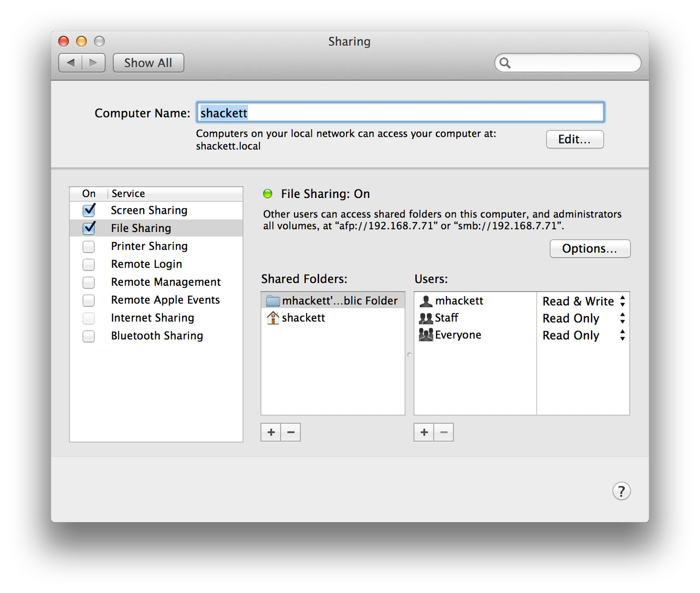This screenshot has height=593, width=700.
Task: Select the Bluetooth Sharing service row
Action: (156, 336)
